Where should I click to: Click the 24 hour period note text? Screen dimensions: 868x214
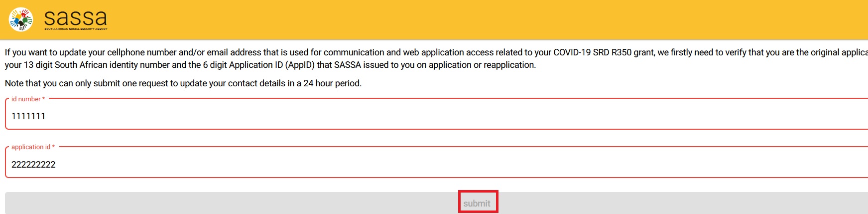332,83
